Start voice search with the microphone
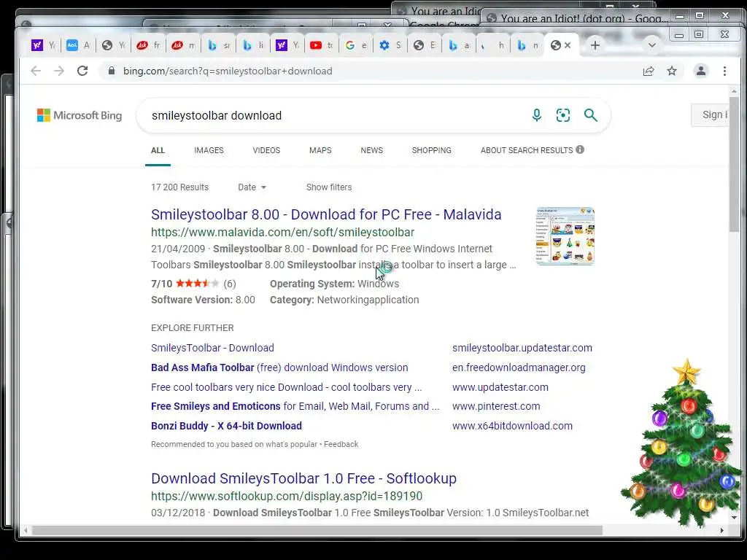 tap(536, 115)
